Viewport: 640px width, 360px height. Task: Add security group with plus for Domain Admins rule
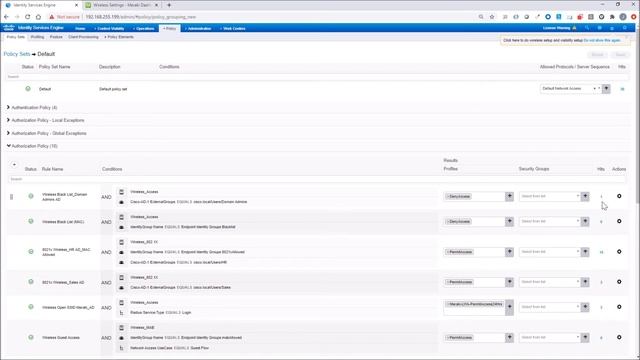pos(585,196)
